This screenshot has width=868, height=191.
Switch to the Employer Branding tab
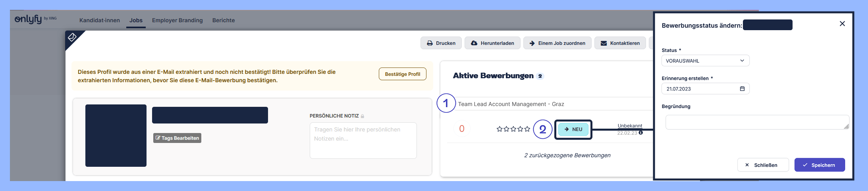tap(177, 20)
